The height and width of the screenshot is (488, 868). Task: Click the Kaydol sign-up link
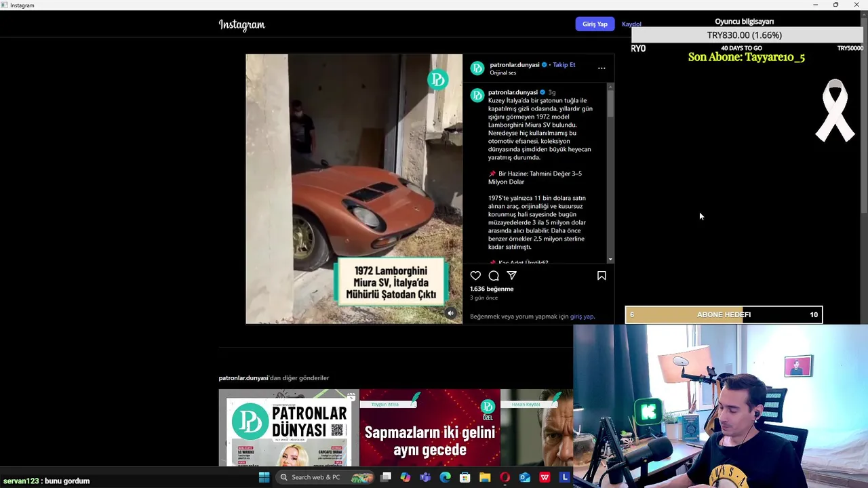pyautogui.click(x=631, y=24)
